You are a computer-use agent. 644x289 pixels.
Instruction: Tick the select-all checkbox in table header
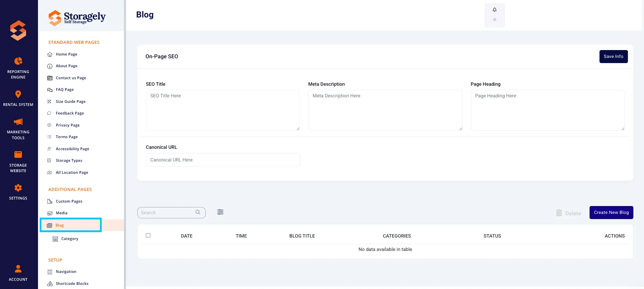148,235
